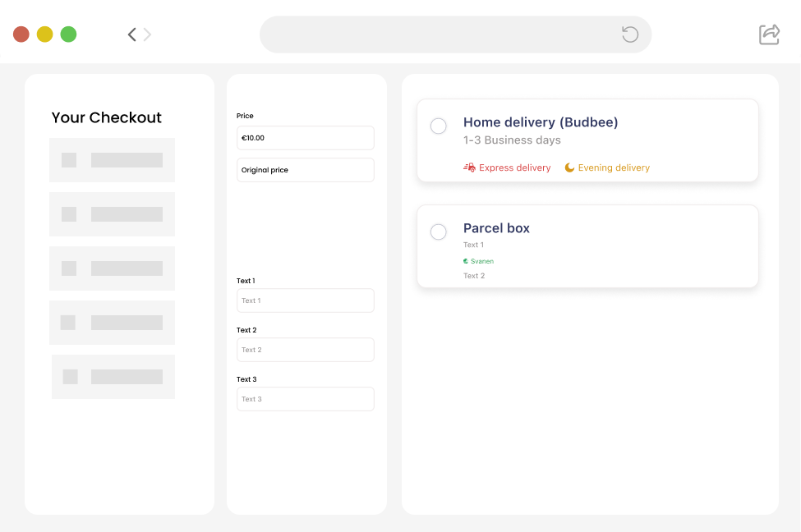Viewport: 801px width, 532px height.
Task: Click the Express delivery truck icon
Action: (469, 167)
